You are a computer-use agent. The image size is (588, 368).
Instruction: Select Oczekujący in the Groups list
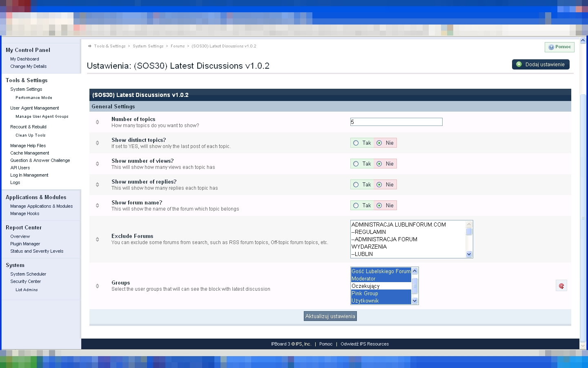[x=365, y=286]
